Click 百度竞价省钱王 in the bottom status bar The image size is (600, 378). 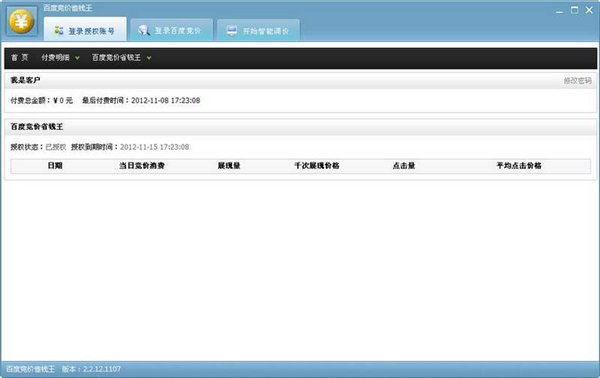pyautogui.click(x=31, y=369)
